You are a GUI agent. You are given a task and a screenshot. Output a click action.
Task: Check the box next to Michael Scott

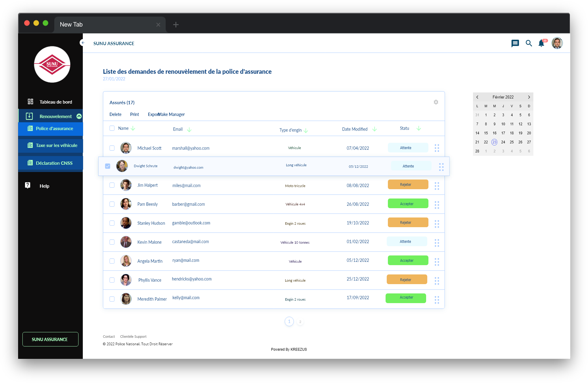112,148
